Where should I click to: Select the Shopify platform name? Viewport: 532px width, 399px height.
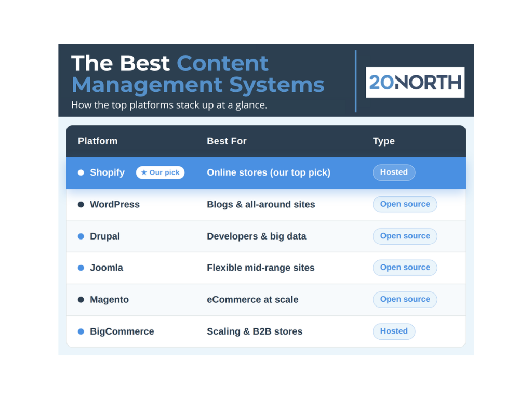pos(107,172)
